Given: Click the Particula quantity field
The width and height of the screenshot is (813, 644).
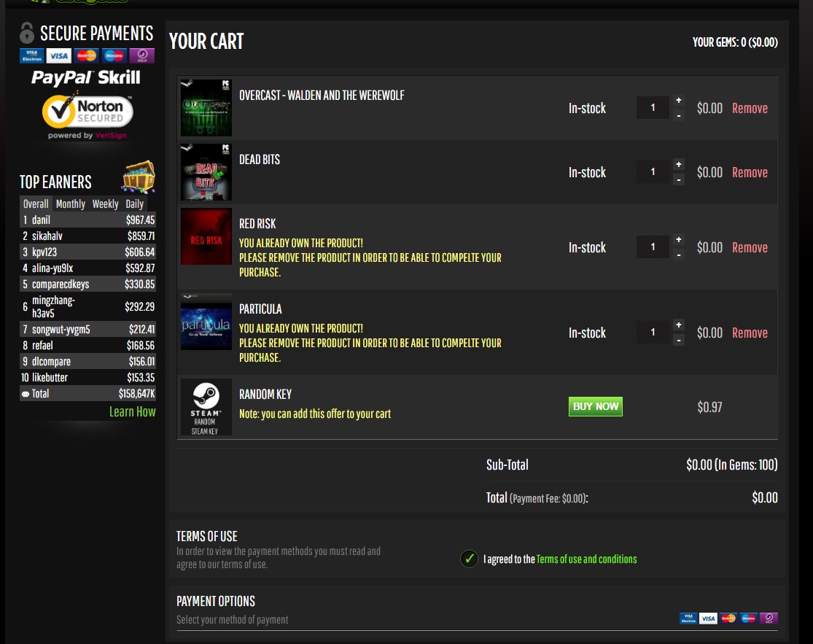Looking at the screenshot, I should coord(653,333).
